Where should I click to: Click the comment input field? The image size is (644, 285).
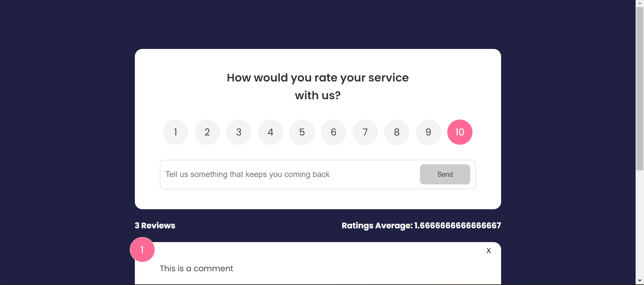[x=288, y=174]
